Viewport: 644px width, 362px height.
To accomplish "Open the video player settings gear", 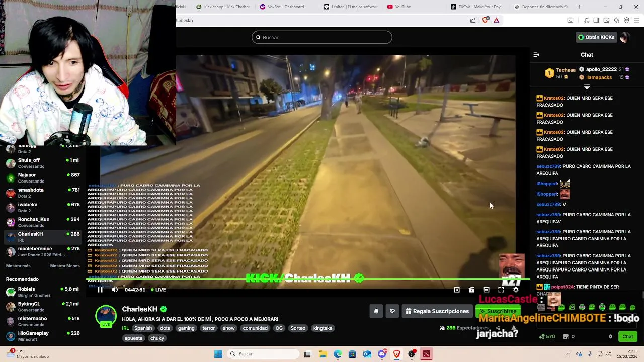I will tap(516, 290).
